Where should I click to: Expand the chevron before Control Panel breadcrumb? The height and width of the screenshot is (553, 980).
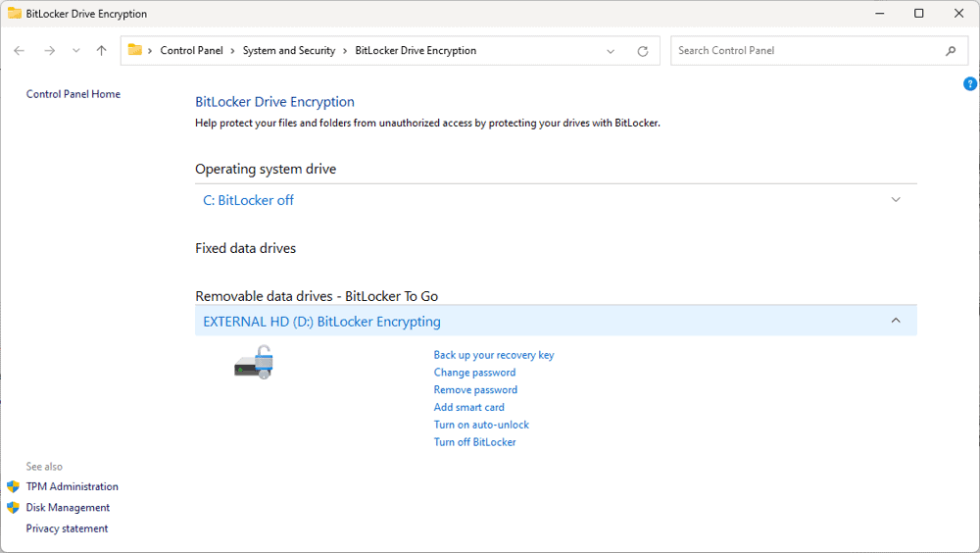(x=150, y=51)
